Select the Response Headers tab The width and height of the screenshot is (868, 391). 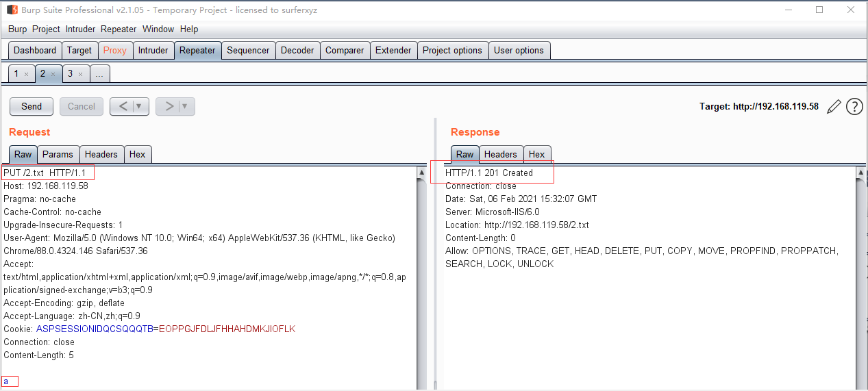[x=501, y=154]
